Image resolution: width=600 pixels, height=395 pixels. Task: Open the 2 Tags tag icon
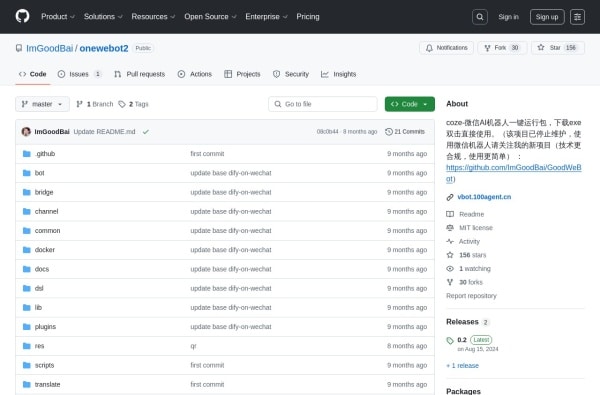(x=122, y=104)
